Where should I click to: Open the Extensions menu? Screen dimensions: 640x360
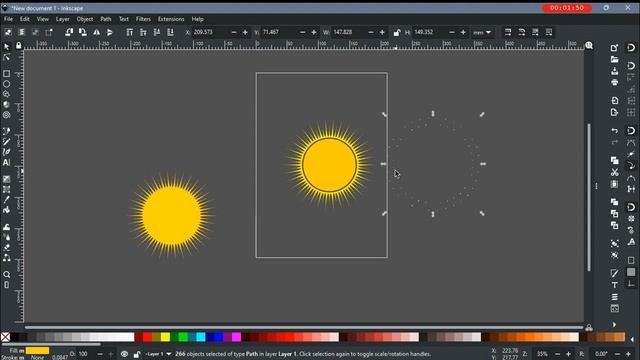pyautogui.click(x=171, y=19)
